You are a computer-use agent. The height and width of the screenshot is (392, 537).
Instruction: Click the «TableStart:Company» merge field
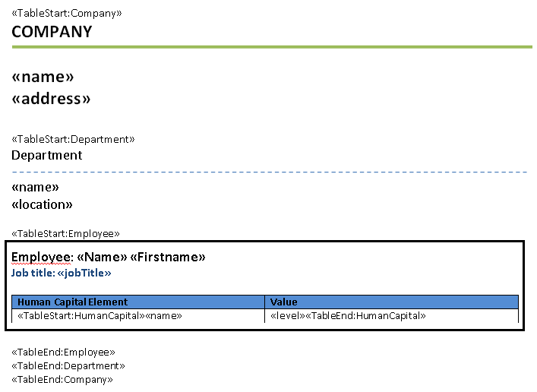coord(66,14)
